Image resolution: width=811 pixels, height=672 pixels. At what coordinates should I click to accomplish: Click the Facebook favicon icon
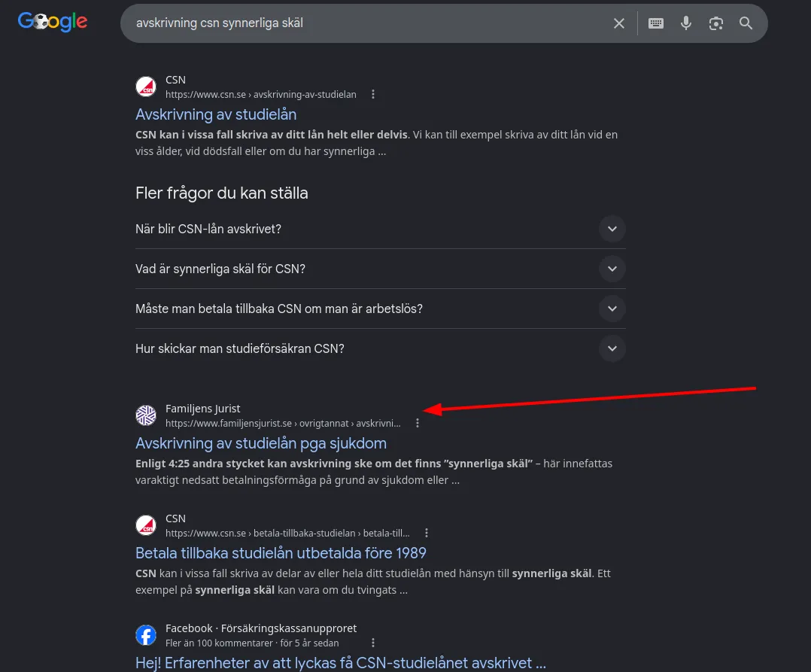tap(146, 635)
